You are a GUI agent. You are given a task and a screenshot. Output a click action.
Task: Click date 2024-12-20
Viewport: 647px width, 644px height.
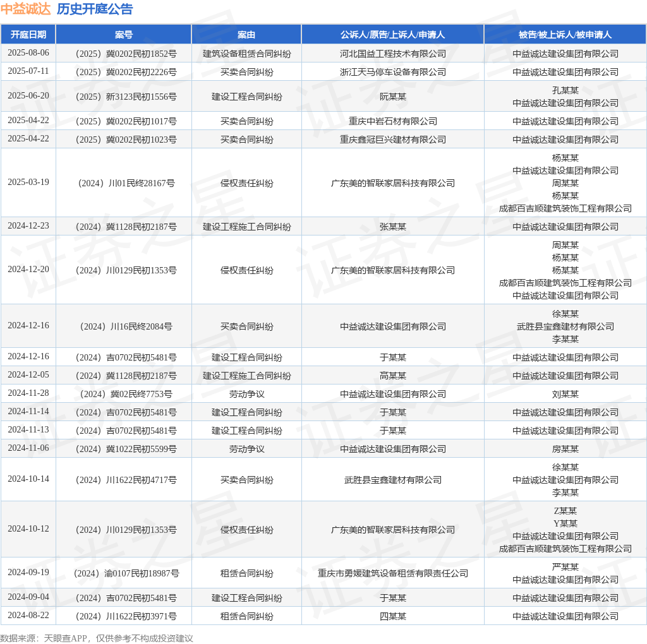coord(28,269)
